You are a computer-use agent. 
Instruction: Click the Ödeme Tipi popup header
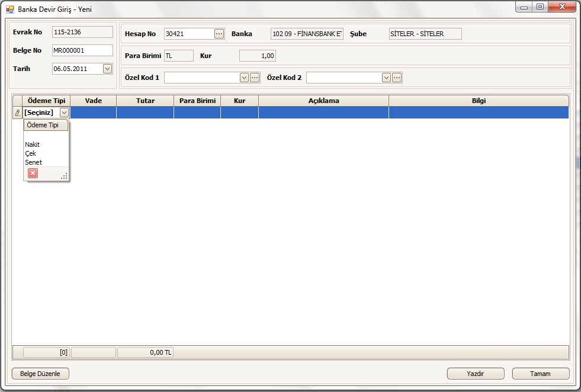point(46,125)
